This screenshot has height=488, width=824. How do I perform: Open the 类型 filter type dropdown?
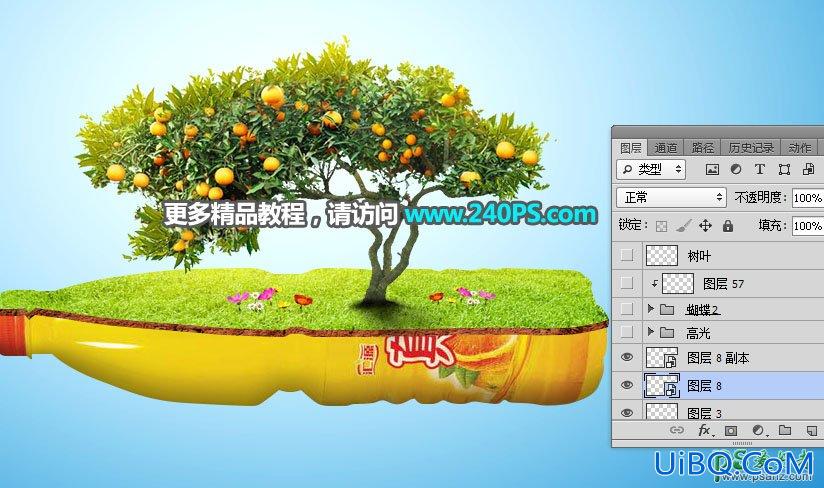tap(651, 169)
